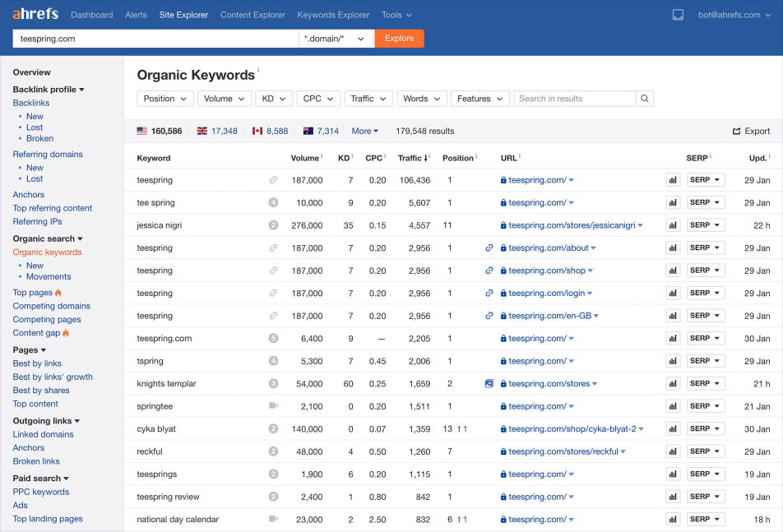Click sitelinks icon beside teespring.com/about URL

pyautogui.click(x=489, y=247)
